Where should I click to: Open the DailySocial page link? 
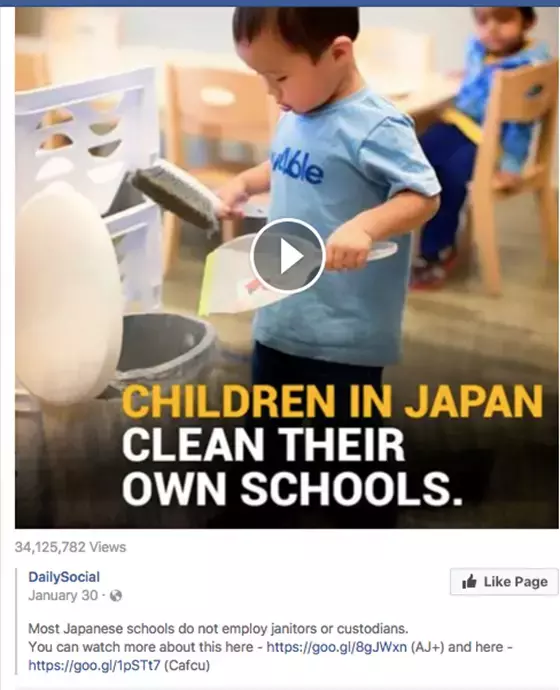click(x=64, y=577)
